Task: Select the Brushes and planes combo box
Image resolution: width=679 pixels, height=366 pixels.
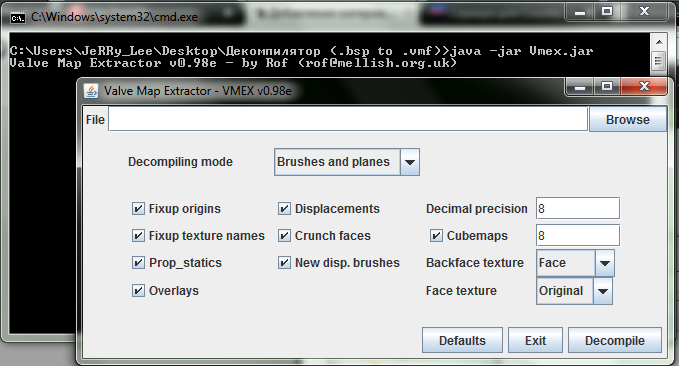Action: pos(346,162)
